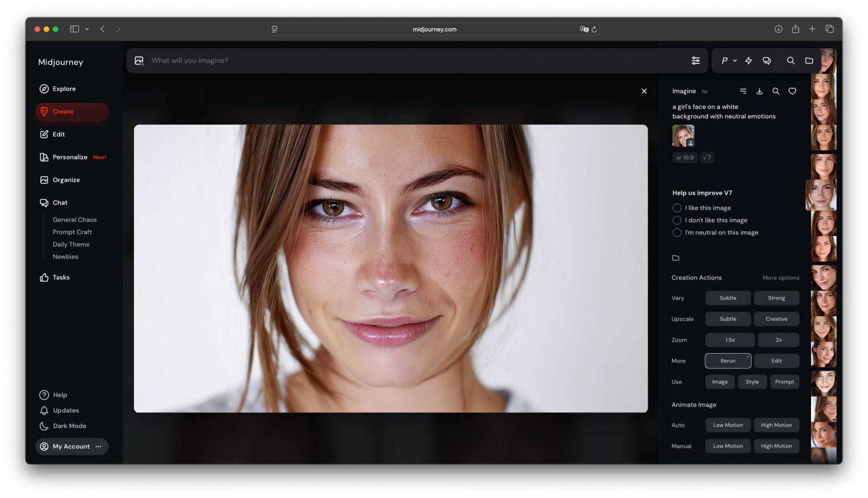
Task: Click Auto Low Motion animate button
Action: coord(728,425)
